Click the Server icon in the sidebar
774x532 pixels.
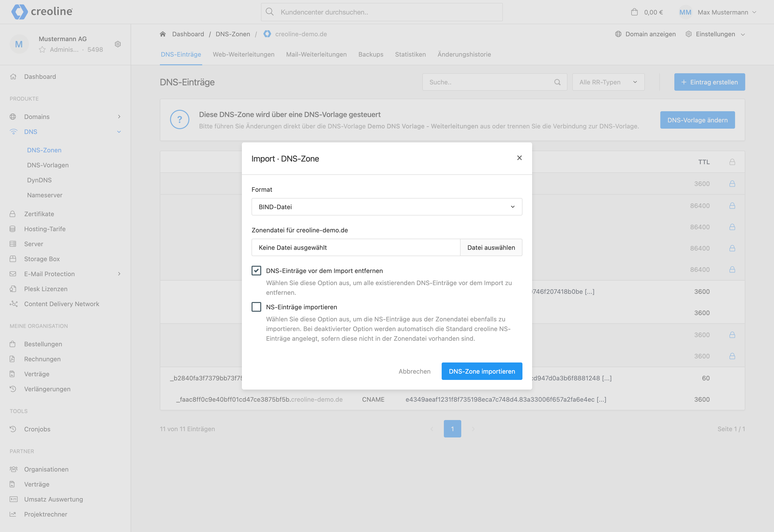pyautogui.click(x=13, y=244)
